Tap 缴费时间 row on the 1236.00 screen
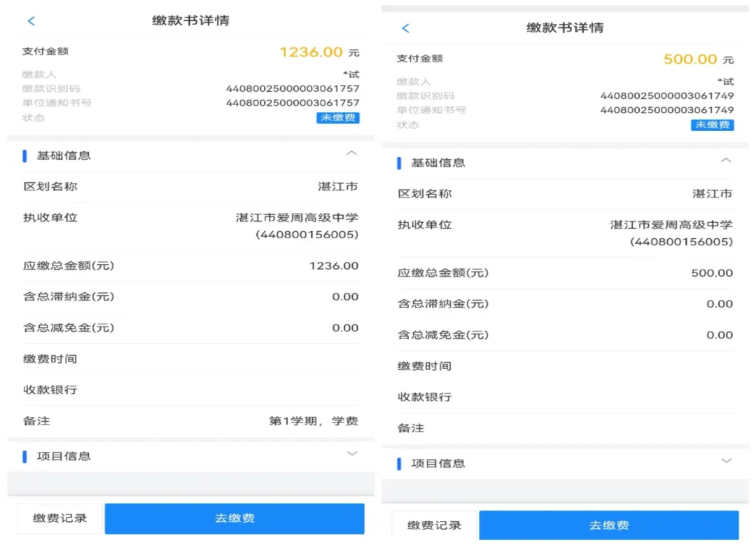This screenshot has height=545, width=756. point(191,359)
